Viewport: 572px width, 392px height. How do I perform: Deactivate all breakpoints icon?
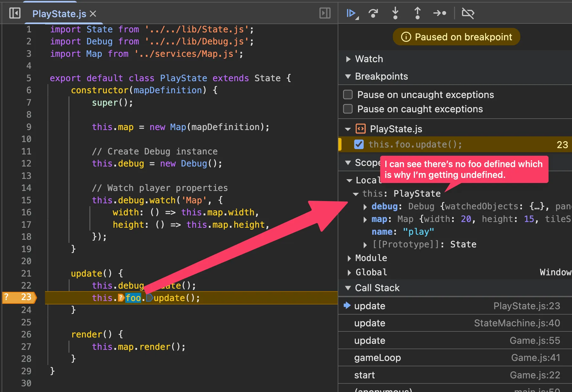click(468, 13)
